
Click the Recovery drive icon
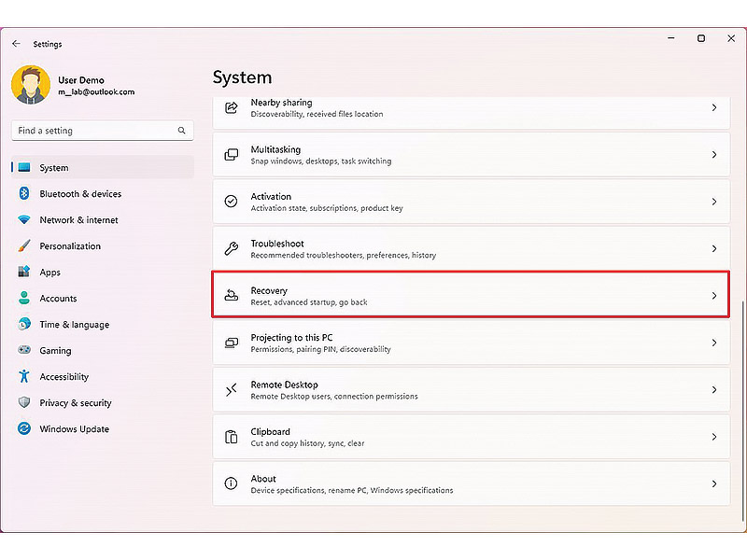231,296
